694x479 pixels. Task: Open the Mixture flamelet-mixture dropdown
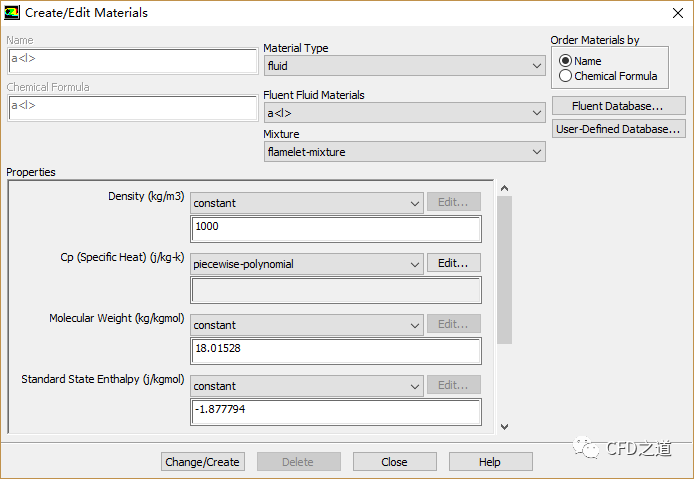[x=404, y=152]
